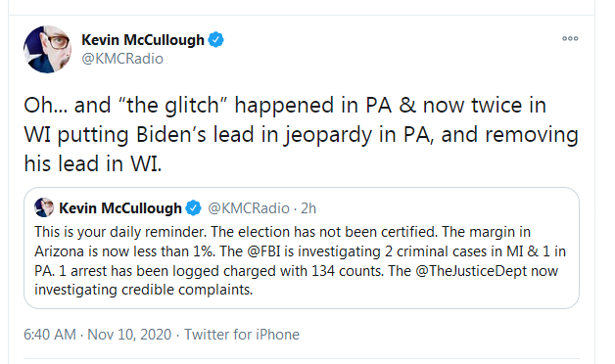
Task: Click 'Arizona is now less than 1%' line
Action: click(124, 251)
